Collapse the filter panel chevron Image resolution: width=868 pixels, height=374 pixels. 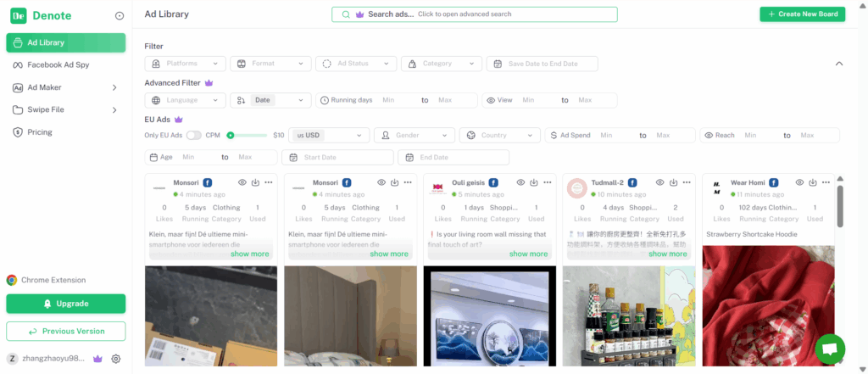[x=839, y=64]
